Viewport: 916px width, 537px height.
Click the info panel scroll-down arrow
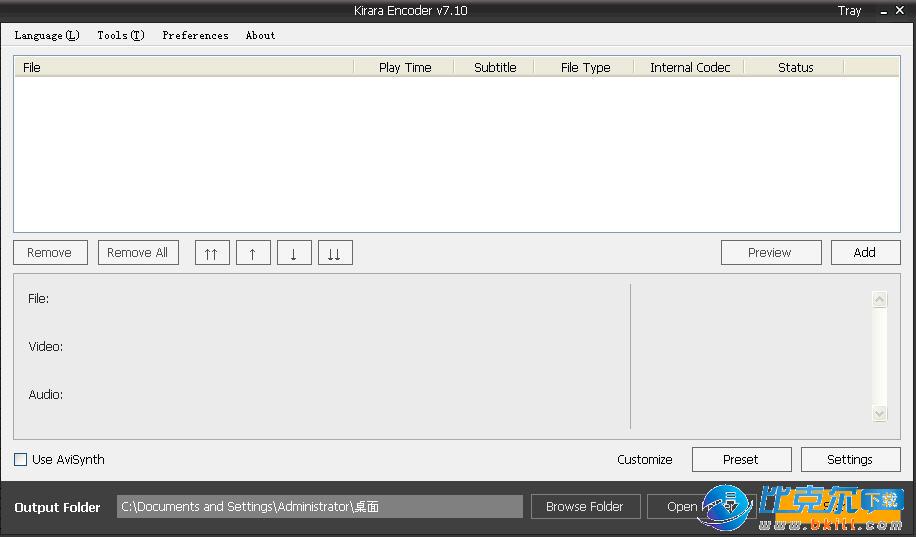coord(880,413)
